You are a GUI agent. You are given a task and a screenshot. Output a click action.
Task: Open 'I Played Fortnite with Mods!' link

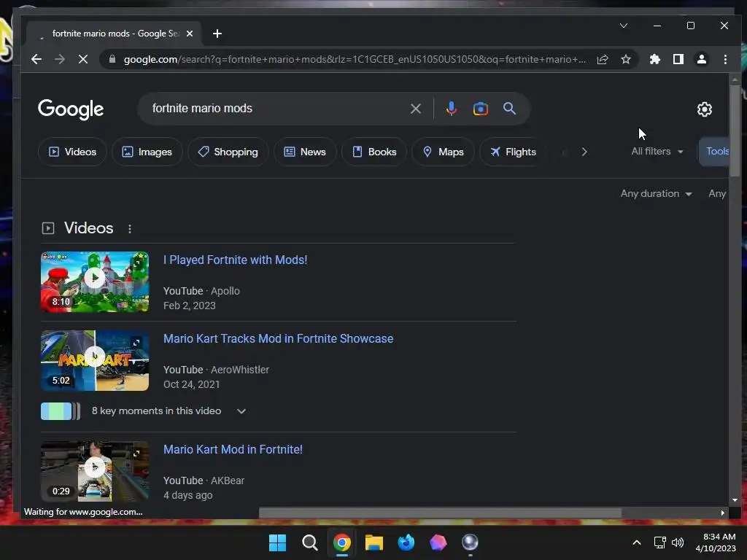pyautogui.click(x=236, y=260)
